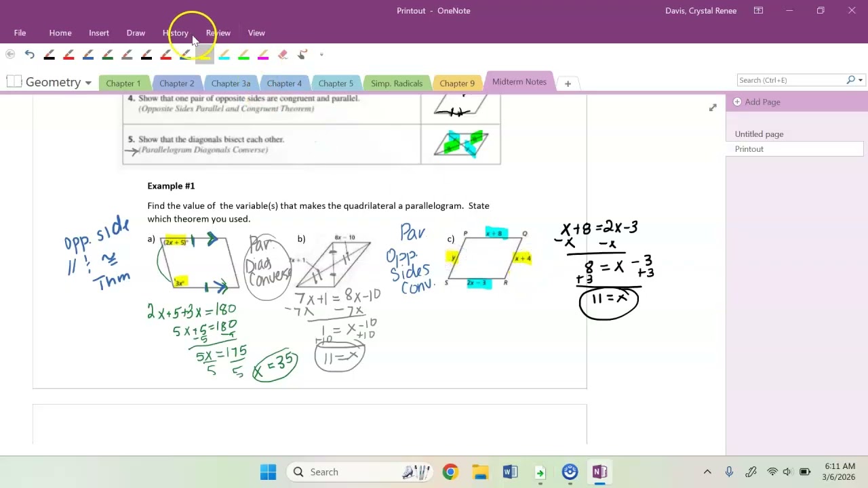
Task: Open clock and date 6:11 AM
Action: point(840,472)
